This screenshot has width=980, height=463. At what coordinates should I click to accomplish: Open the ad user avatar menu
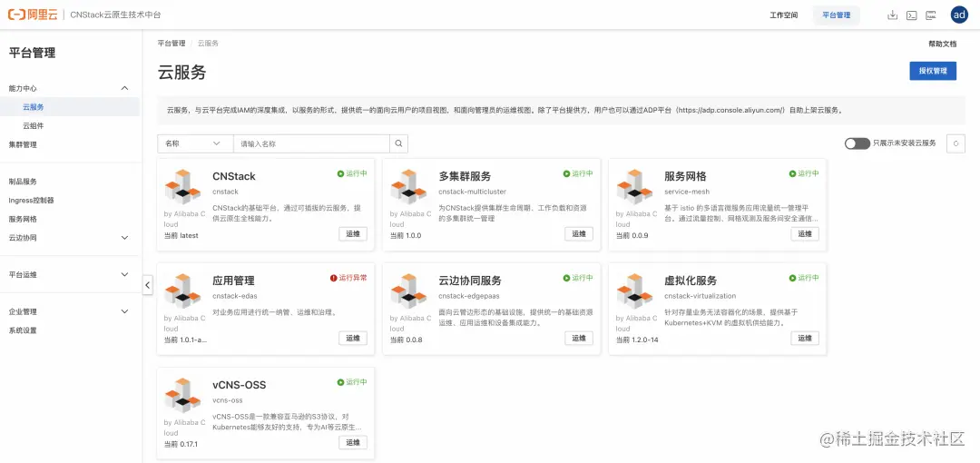[x=959, y=15]
